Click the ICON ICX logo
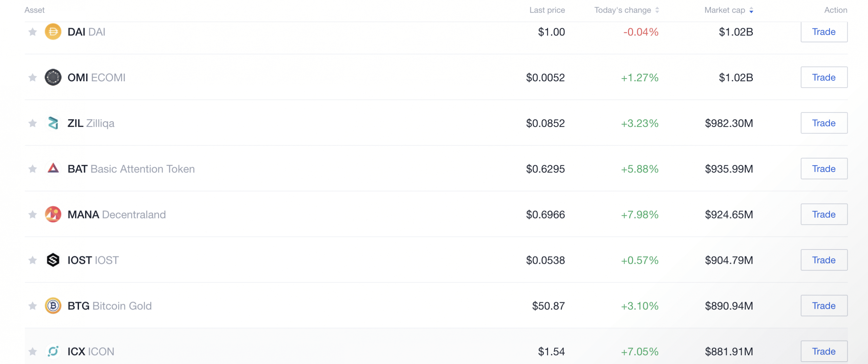This screenshot has width=868, height=364. click(x=53, y=351)
